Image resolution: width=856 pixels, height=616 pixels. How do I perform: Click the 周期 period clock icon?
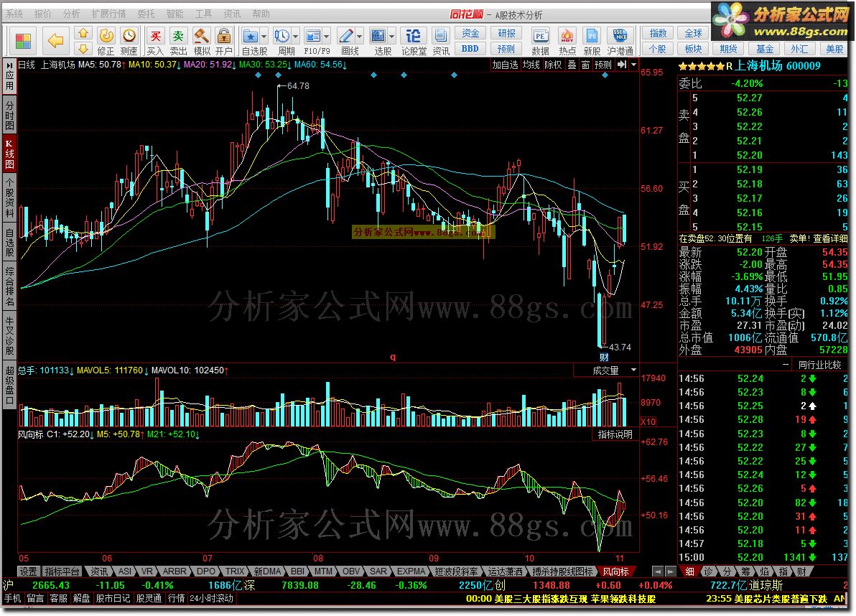pyautogui.click(x=282, y=37)
